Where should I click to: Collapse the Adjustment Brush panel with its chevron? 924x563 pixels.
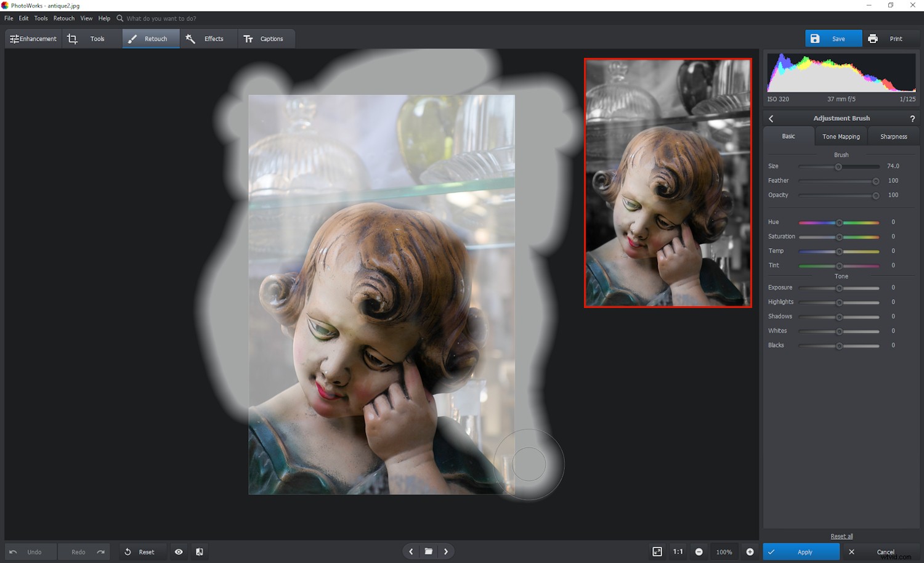[x=771, y=118]
